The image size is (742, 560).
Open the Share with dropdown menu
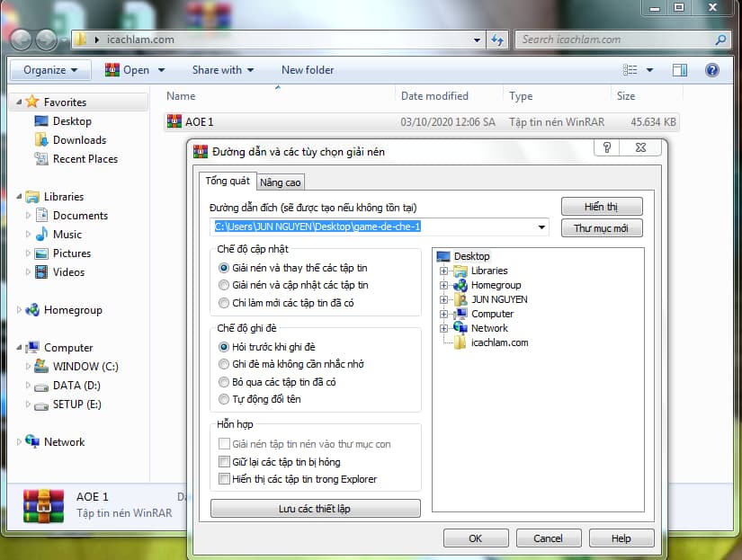point(223,70)
